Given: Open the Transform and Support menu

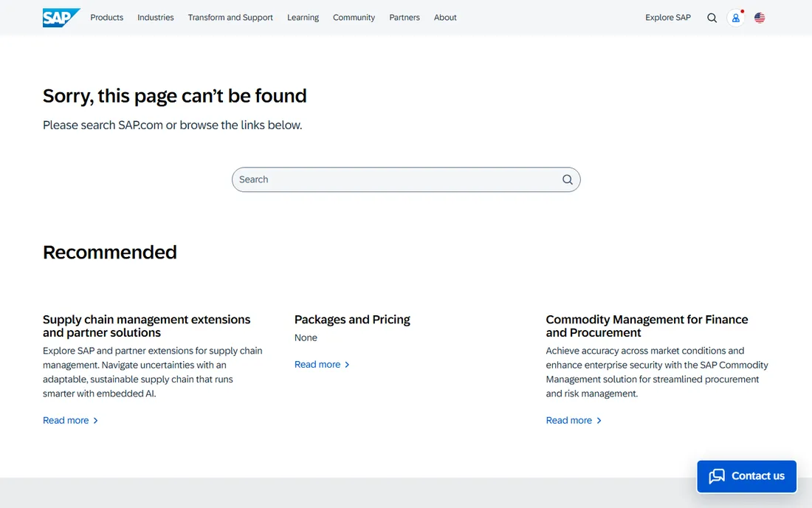Looking at the screenshot, I should click(230, 17).
